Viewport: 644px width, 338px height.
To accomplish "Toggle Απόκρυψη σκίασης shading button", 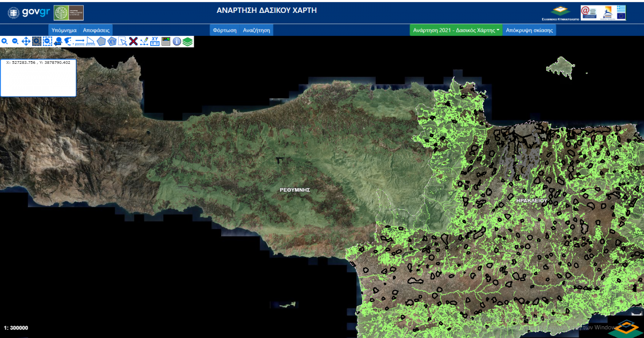I will (529, 31).
